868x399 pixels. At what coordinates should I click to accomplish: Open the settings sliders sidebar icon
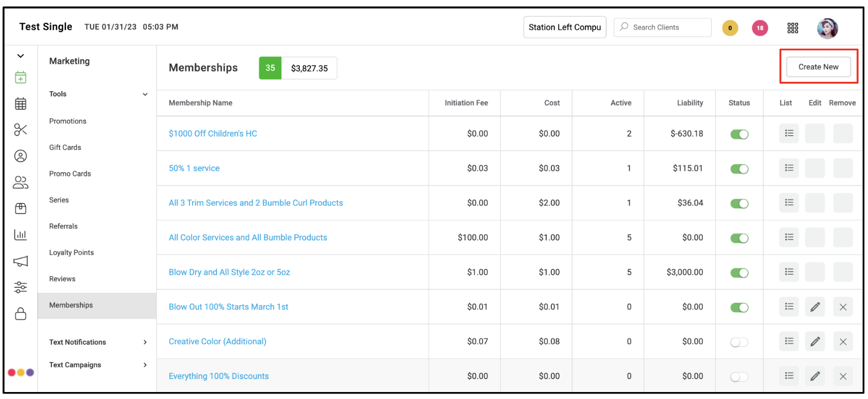[20, 287]
